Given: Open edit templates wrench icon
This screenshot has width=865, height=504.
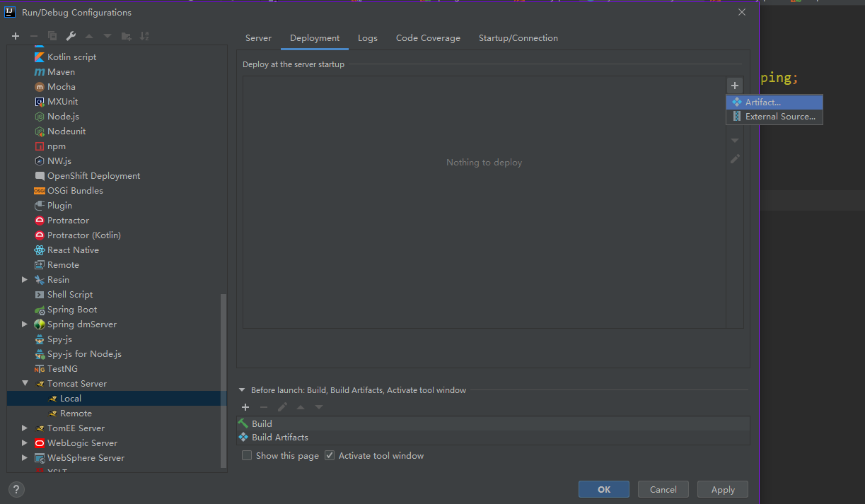Looking at the screenshot, I should point(71,36).
